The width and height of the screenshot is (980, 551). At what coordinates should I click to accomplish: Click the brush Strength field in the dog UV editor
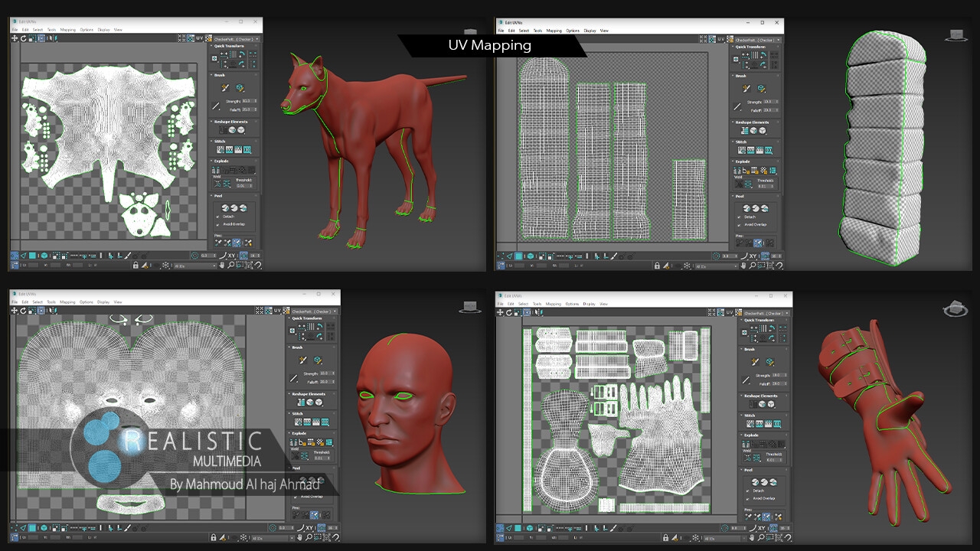coord(247,101)
